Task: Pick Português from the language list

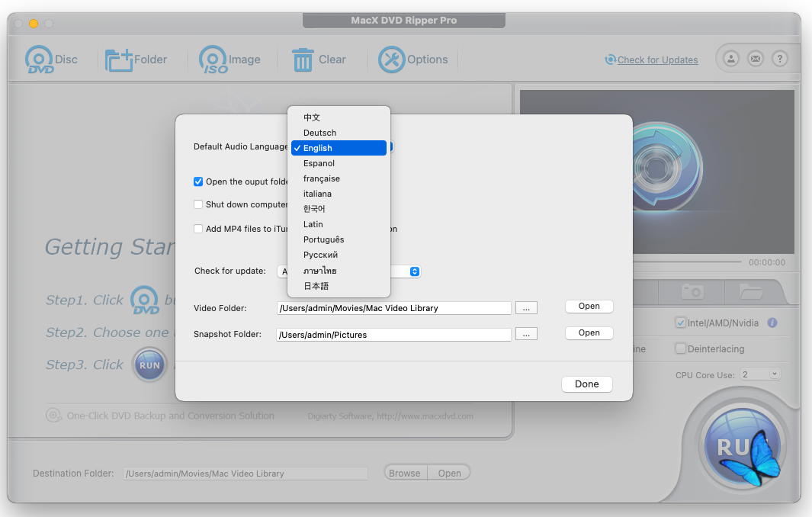Action: coord(339,239)
